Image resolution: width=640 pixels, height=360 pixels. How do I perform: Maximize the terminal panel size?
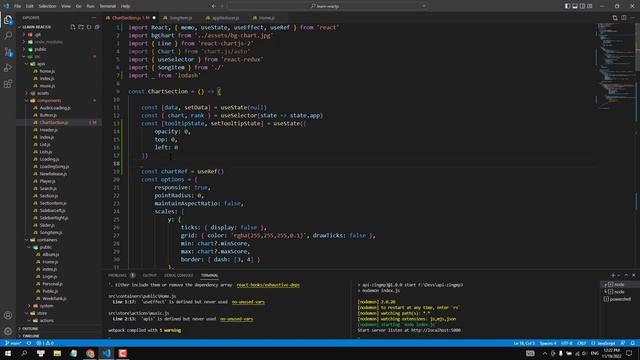[x=627, y=276]
